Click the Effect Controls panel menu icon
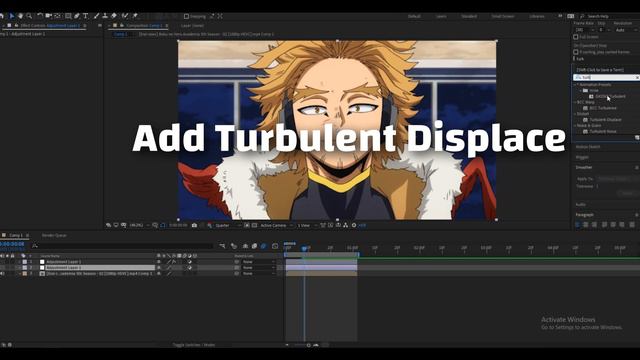This screenshot has height=360, width=640. click(x=100, y=25)
